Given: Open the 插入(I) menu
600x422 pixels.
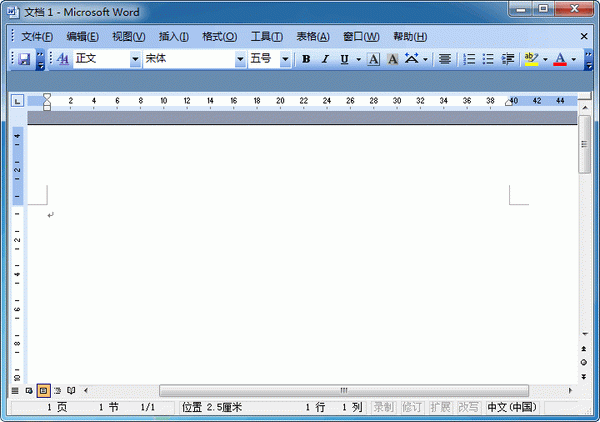Looking at the screenshot, I should [174, 37].
